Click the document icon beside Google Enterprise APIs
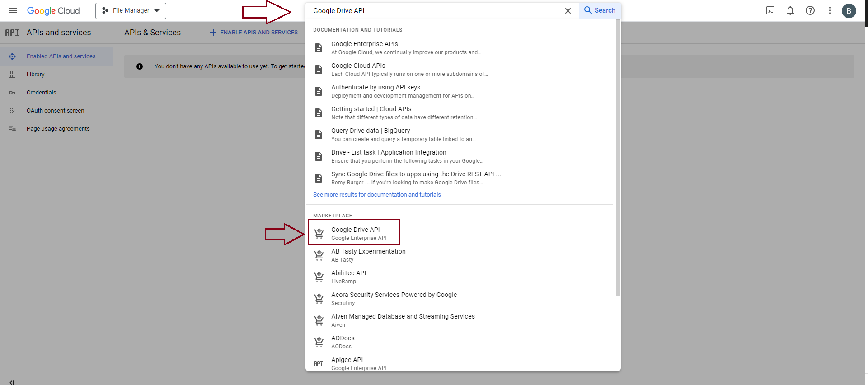The image size is (868, 385). [x=319, y=48]
